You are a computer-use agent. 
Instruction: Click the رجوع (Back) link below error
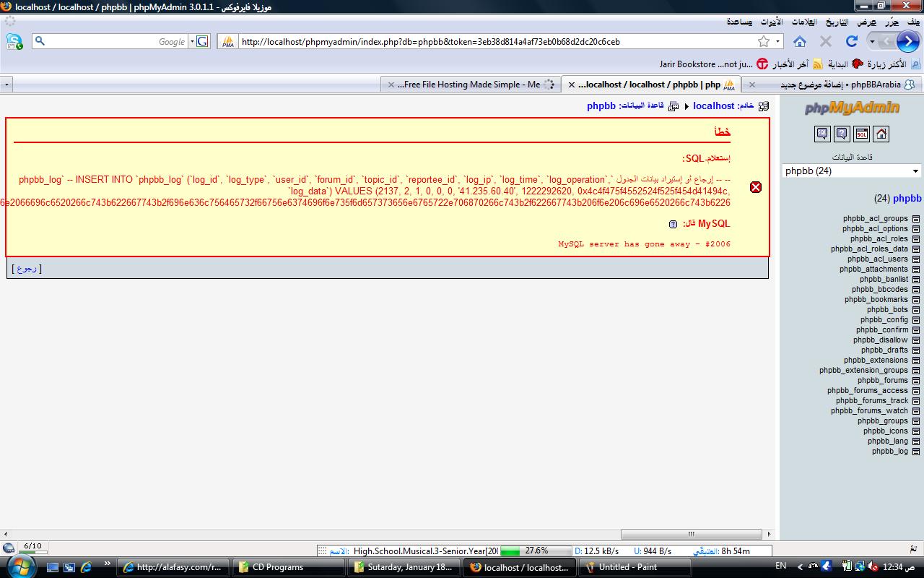tap(27, 268)
